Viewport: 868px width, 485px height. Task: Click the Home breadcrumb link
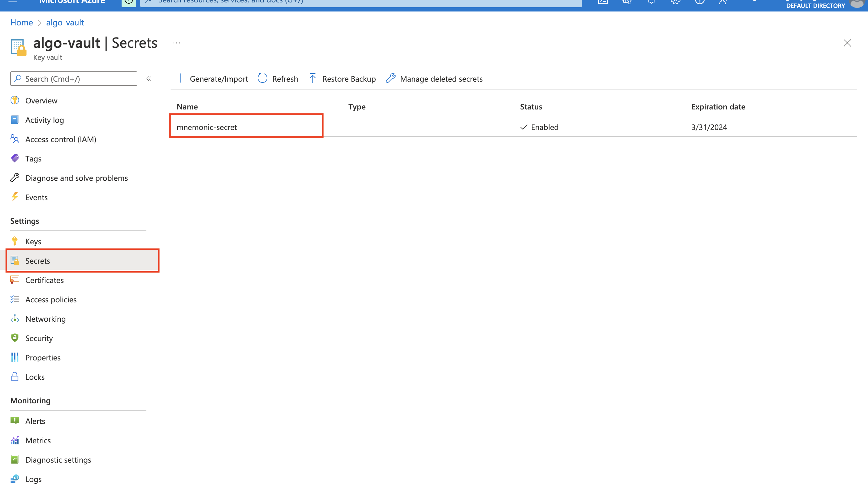point(21,23)
